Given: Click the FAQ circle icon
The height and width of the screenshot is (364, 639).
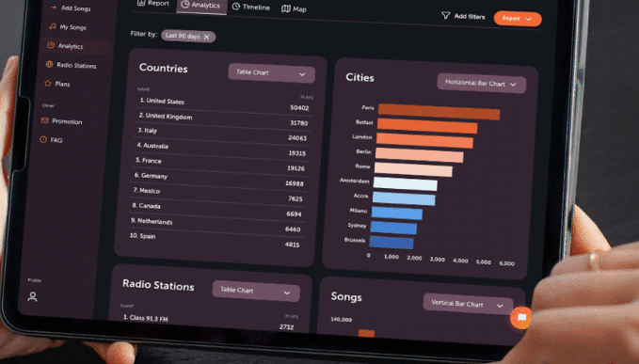Looking at the screenshot, I should click(x=43, y=139).
